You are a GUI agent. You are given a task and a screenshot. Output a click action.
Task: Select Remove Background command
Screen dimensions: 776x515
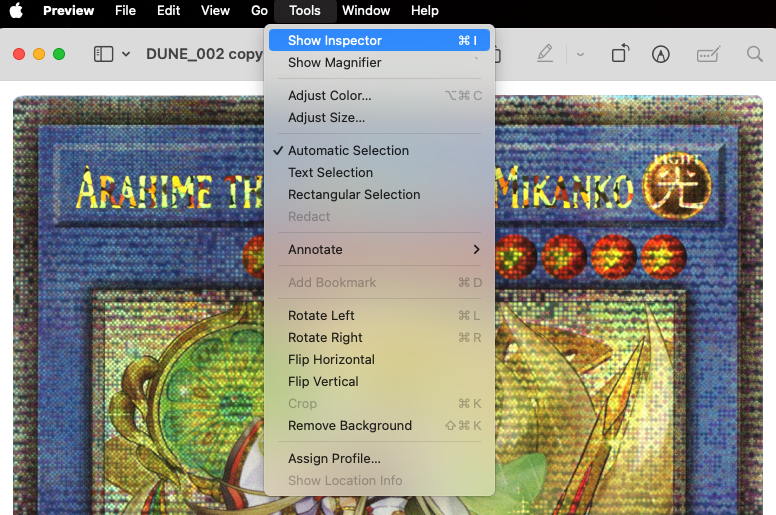350,426
